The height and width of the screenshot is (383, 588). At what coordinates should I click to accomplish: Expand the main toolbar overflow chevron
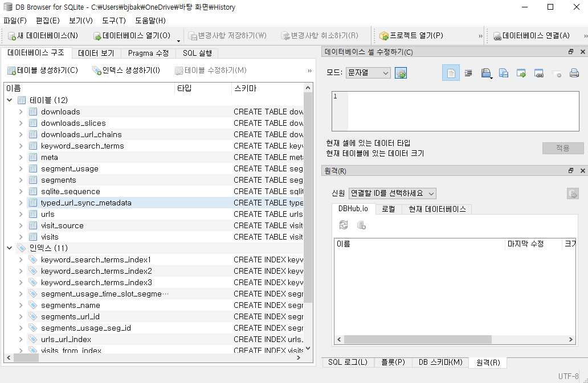pos(480,36)
